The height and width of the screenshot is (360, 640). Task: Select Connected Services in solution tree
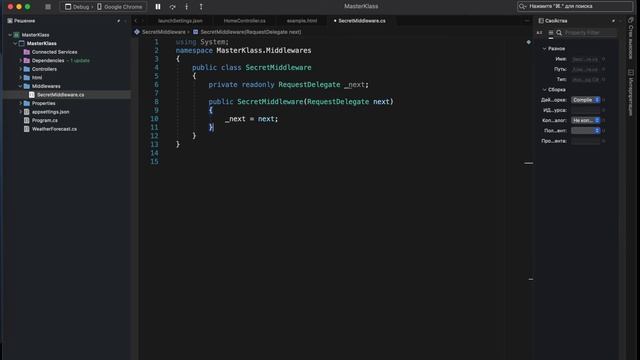click(54, 52)
